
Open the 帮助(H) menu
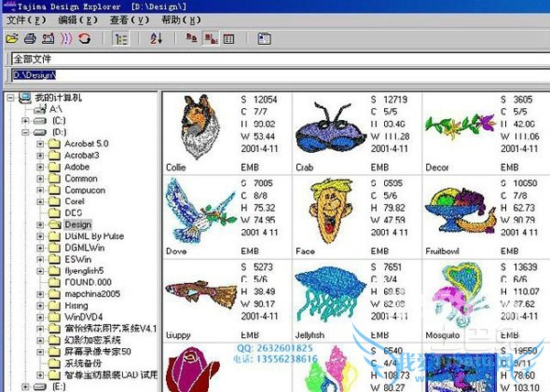coord(181,20)
